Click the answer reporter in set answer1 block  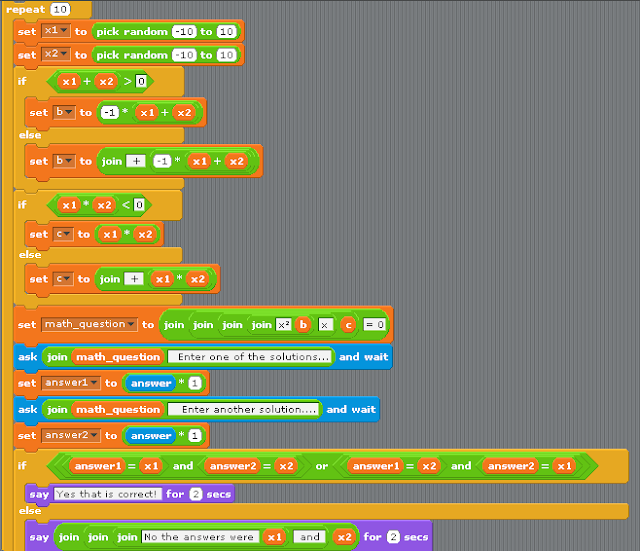[x=151, y=383]
